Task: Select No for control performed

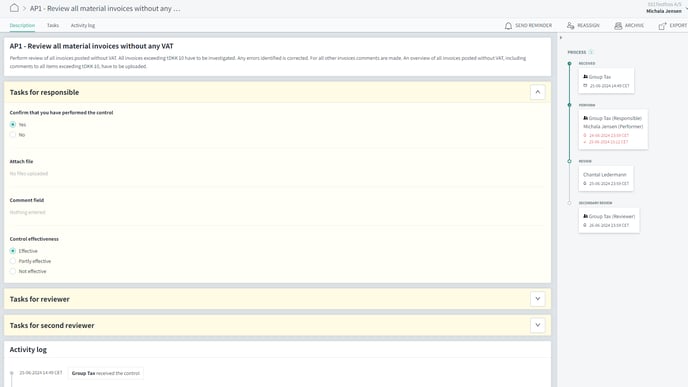Action: (x=13, y=135)
